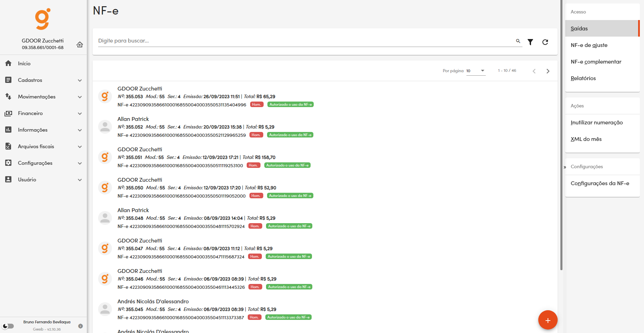Click the avatar of NF-e 355.048
The image size is (644, 333).
coord(105,218)
